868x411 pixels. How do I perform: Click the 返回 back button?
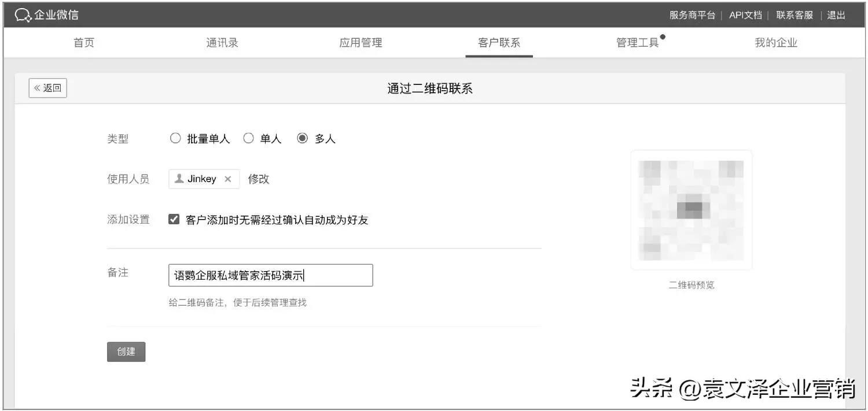tap(48, 88)
